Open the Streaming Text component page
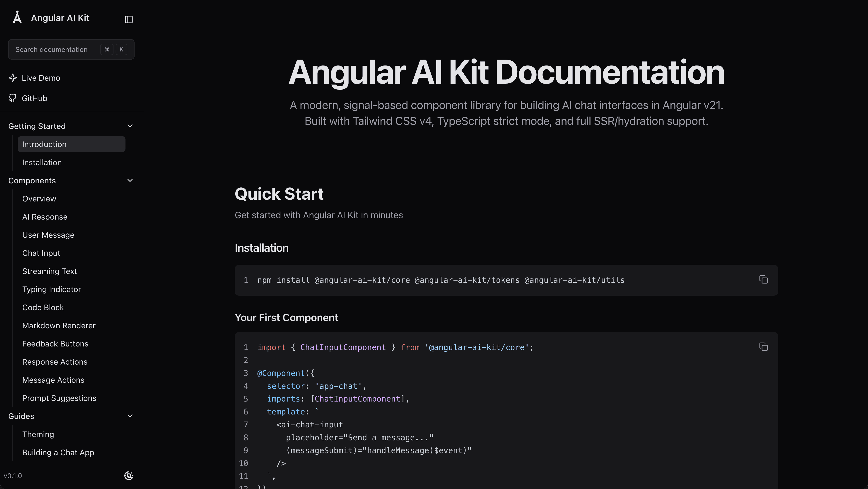868x489 pixels. 50,271
